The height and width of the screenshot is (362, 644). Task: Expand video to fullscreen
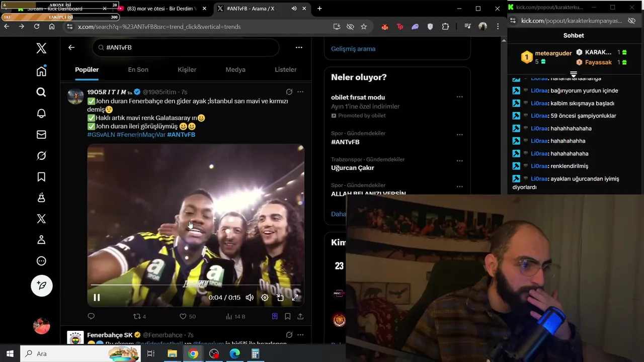[x=295, y=297]
